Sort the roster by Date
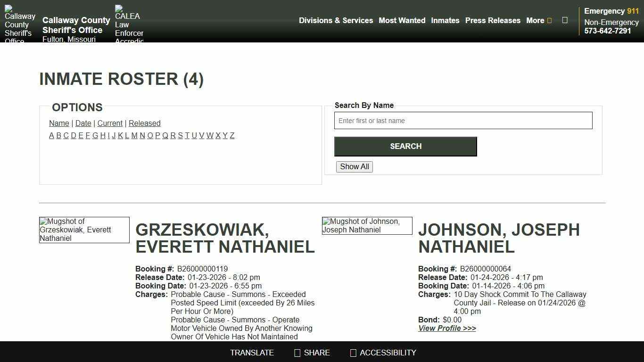This screenshot has width=644, height=362. (83, 123)
